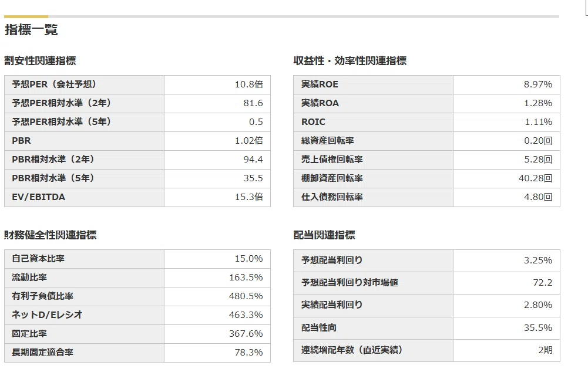This screenshot has height=379, width=588.
Task: Click the 棚卸資産回転率 row label
Action: coord(332,178)
